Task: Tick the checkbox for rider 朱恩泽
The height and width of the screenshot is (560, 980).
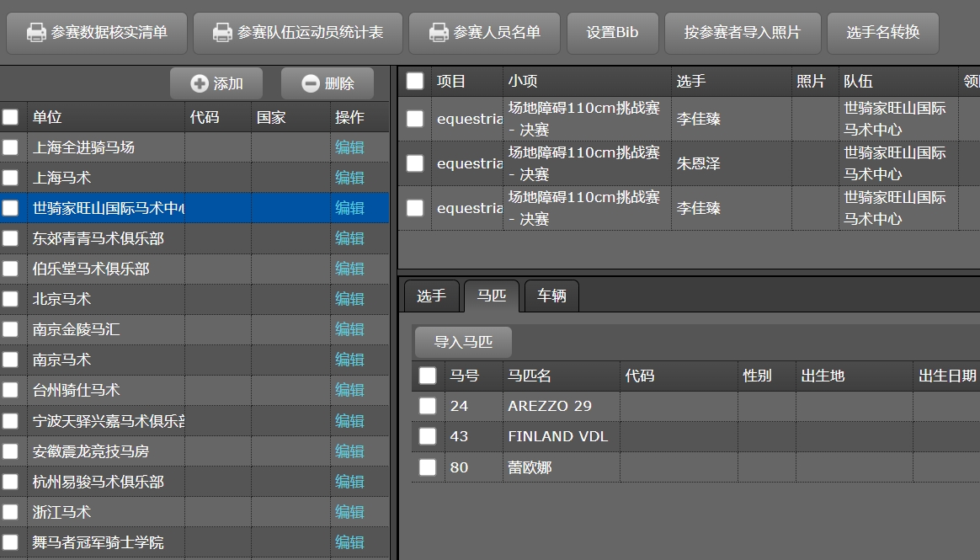Action: coord(415,163)
